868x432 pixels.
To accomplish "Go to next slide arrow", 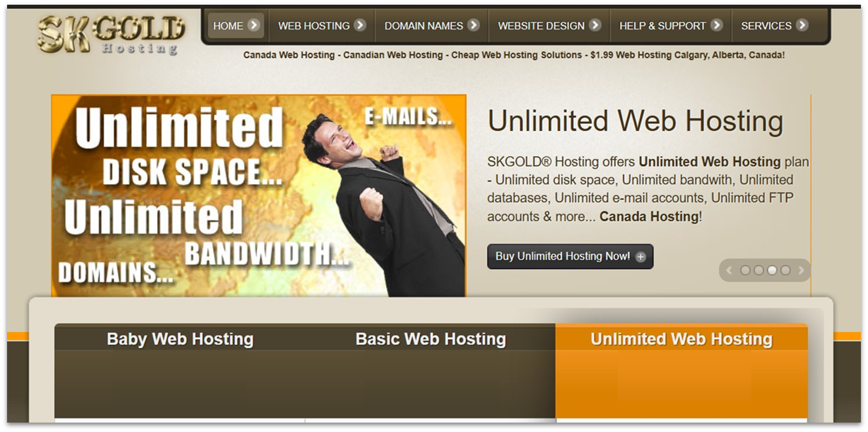I will point(801,270).
